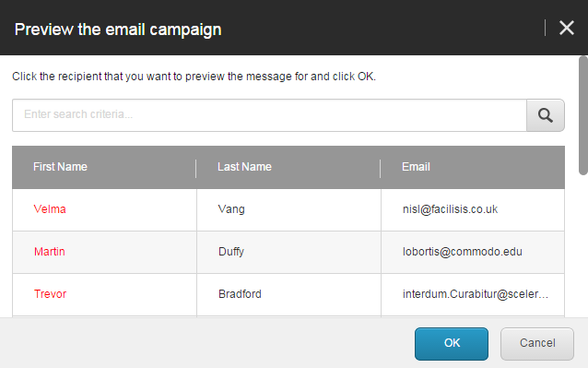Click the Vang last name cell
588x368 pixels.
click(288, 209)
